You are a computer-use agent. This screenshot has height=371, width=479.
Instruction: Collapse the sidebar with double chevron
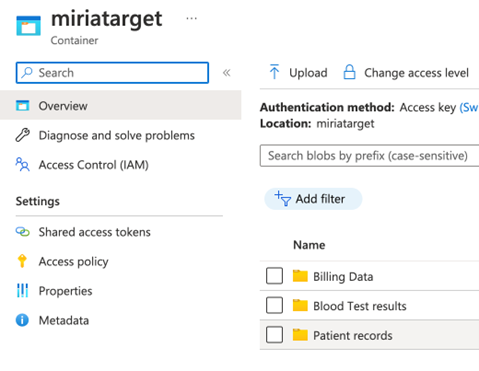(x=227, y=73)
